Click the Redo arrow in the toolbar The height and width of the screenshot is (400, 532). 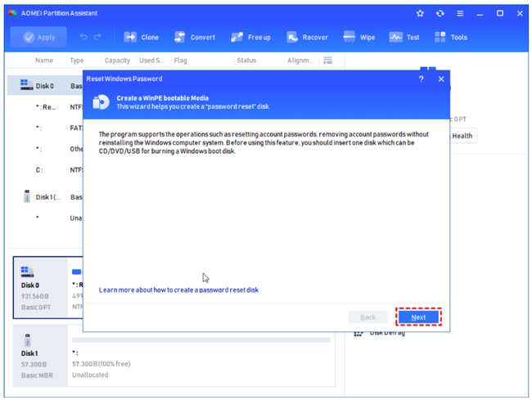97,37
